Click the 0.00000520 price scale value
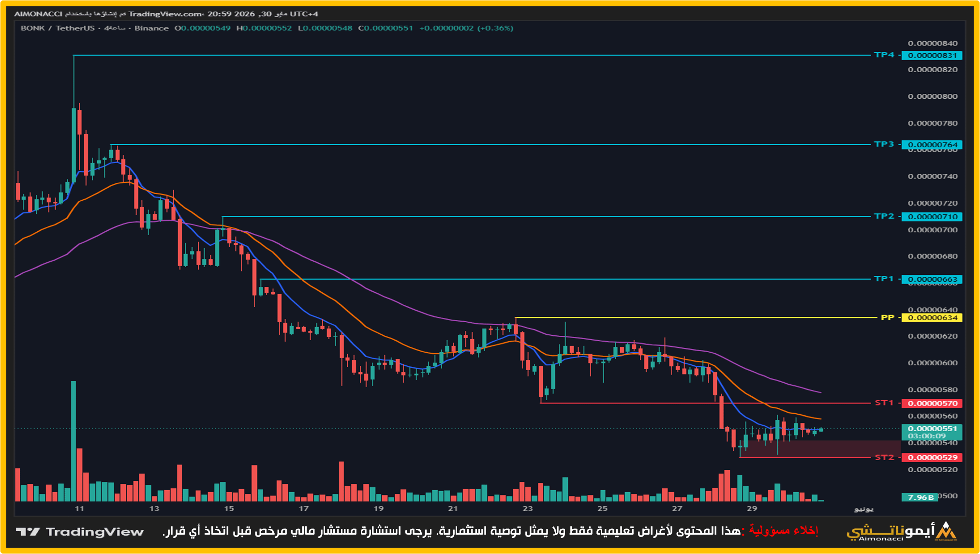Screen dimensions: 980x554 933,469
